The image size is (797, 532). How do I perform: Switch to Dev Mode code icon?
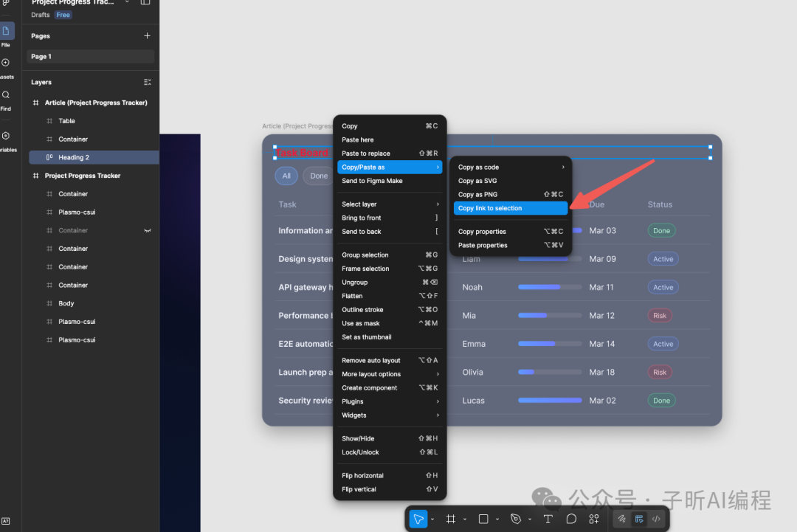(x=656, y=519)
